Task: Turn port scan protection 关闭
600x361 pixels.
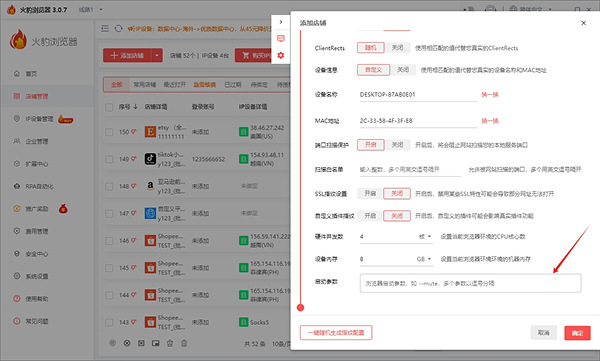Action: [398, 145]
